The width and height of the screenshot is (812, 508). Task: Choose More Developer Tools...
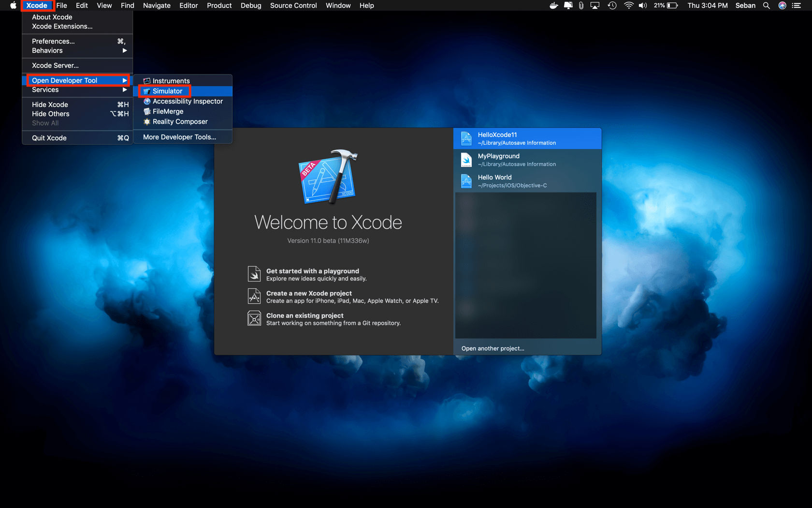click(183, 137)
